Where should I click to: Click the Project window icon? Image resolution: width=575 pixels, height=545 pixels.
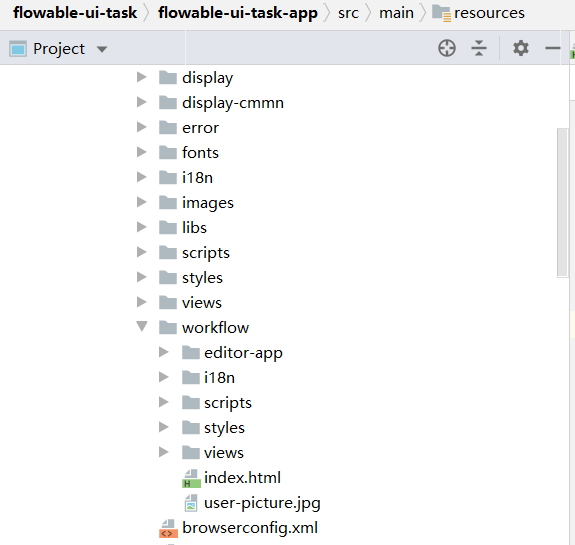[18, 48]
